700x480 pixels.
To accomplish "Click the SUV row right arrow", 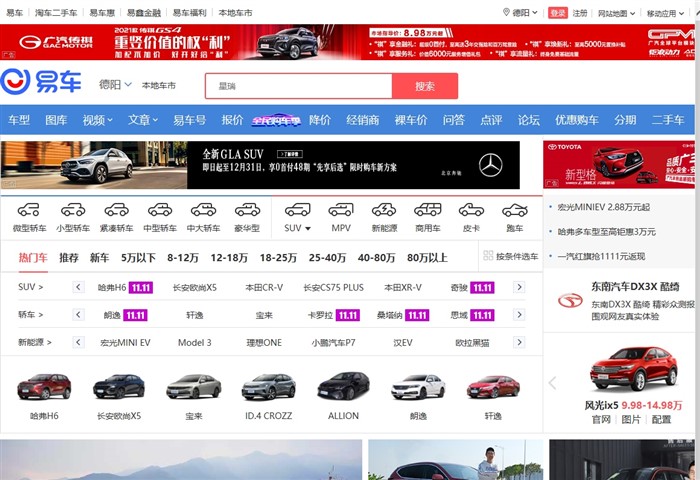I will [519, 287].
